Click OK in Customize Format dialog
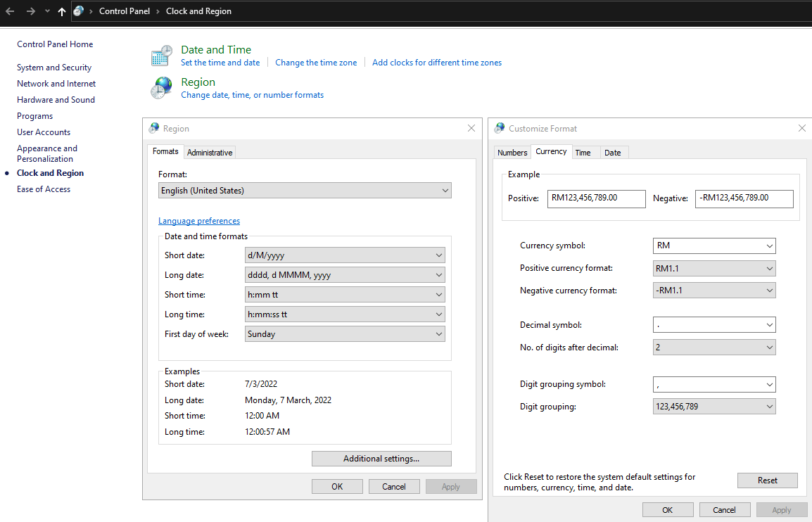 668,509
